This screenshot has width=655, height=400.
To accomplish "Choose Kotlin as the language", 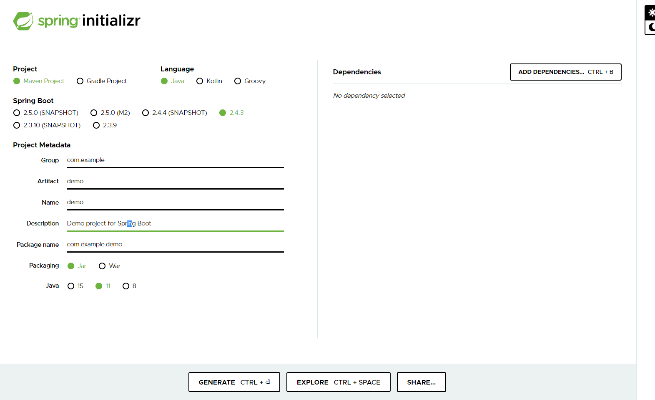I will [200, 80].
